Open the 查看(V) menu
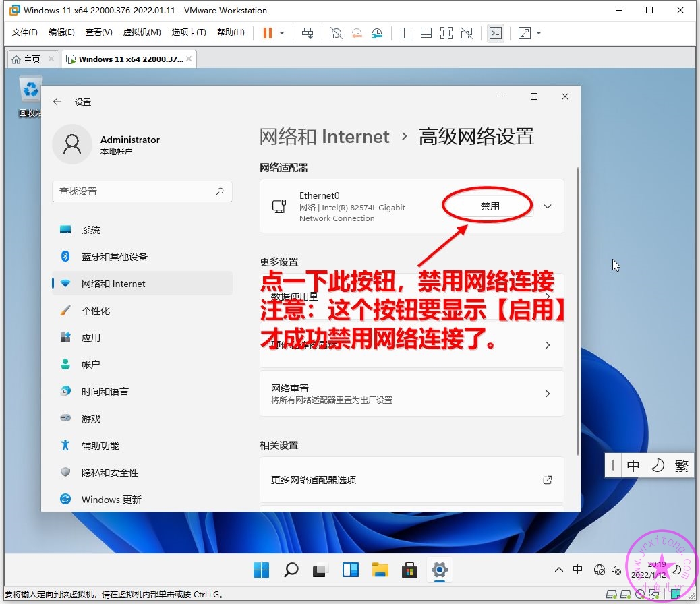The height and width of the screenshot is (604, 700). (x=98, y=32)
